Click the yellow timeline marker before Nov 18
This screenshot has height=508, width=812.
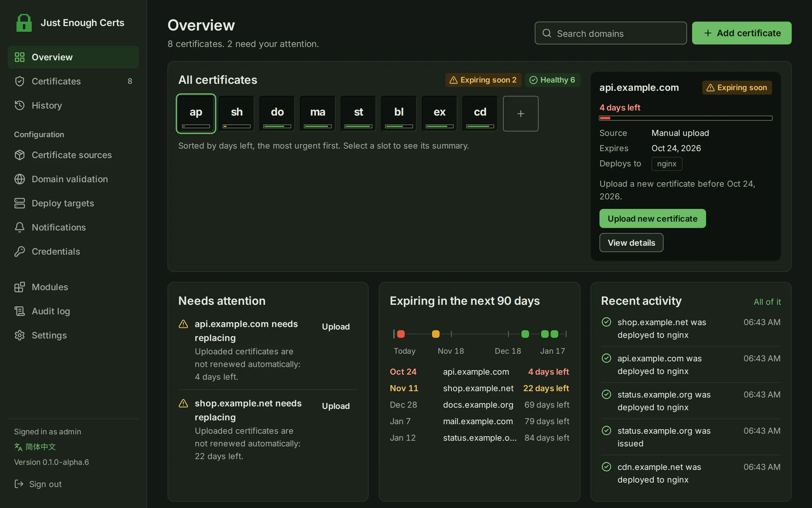435,334
